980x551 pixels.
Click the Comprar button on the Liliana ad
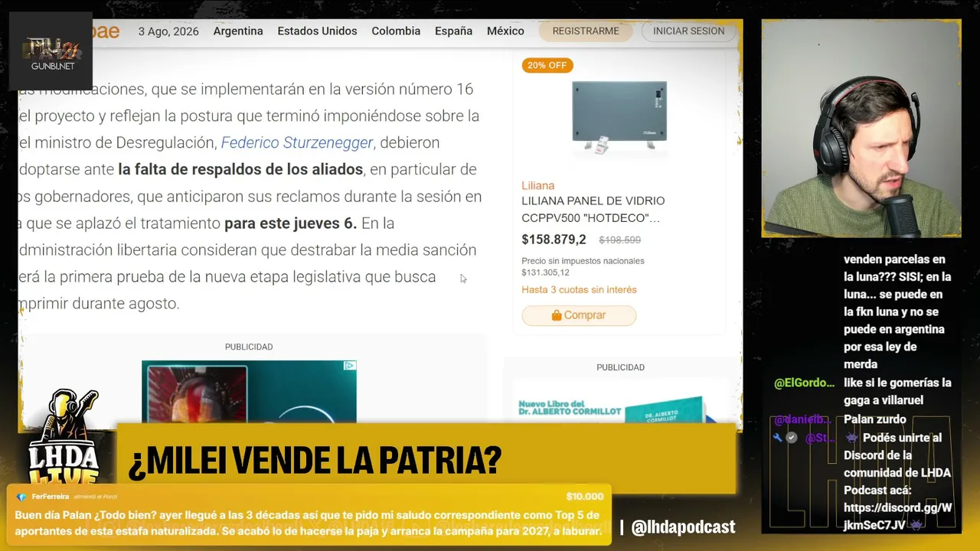coord(579,315)
